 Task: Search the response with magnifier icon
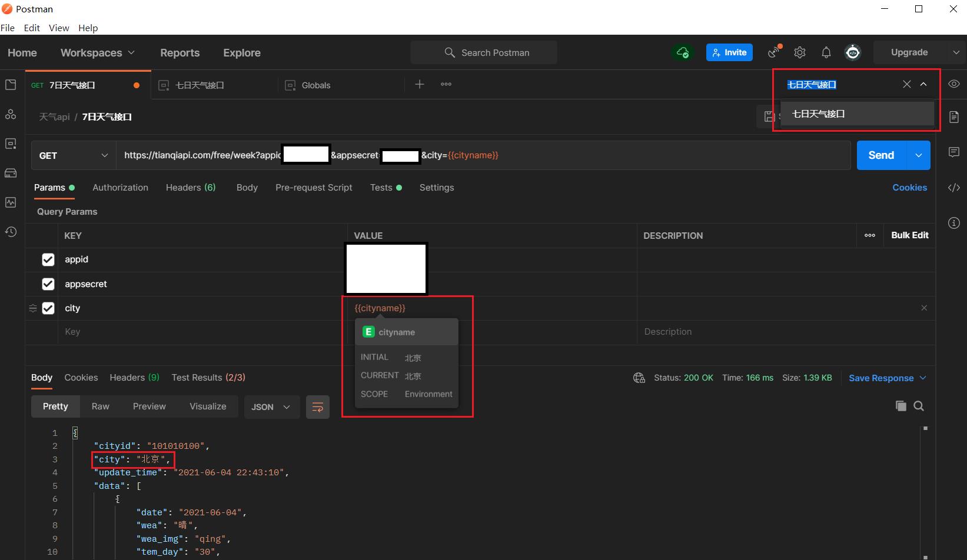pyautogui.click(x=919, y=406)
